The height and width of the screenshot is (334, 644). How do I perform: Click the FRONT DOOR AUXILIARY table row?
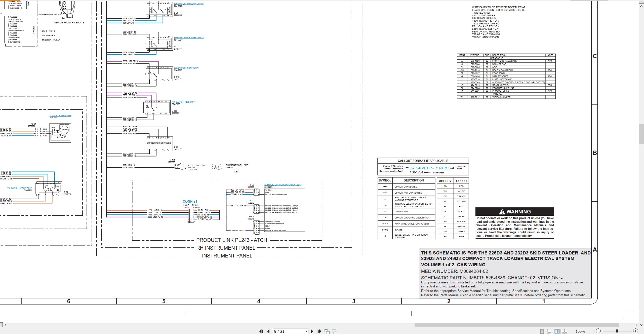[506, 61]
